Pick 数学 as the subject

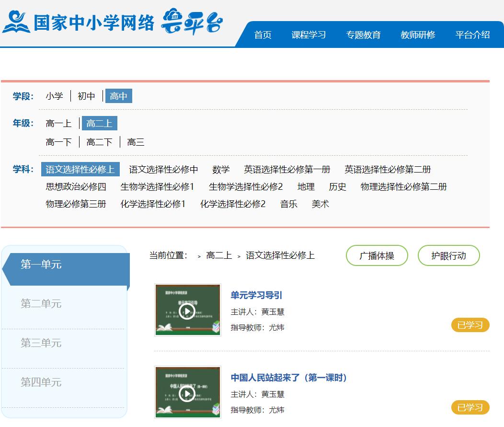(x=221, y=170)
